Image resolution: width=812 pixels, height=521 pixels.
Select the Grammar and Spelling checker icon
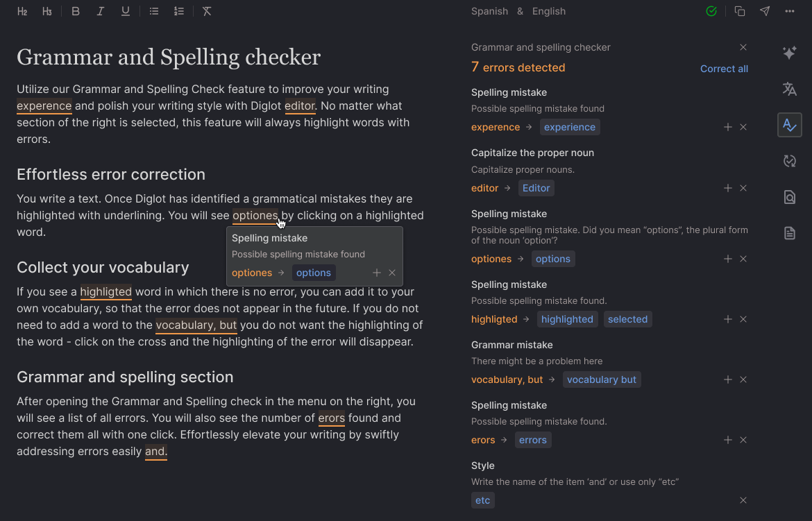790,125
